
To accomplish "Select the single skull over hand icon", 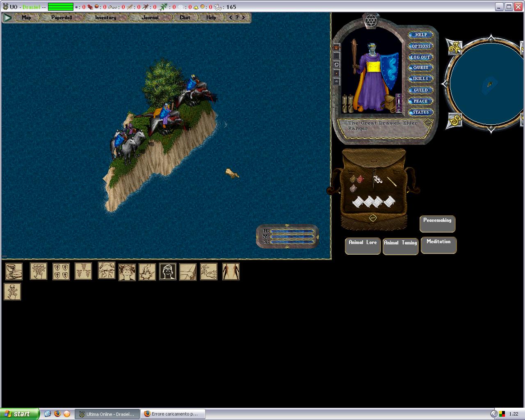I will point(12,292).
